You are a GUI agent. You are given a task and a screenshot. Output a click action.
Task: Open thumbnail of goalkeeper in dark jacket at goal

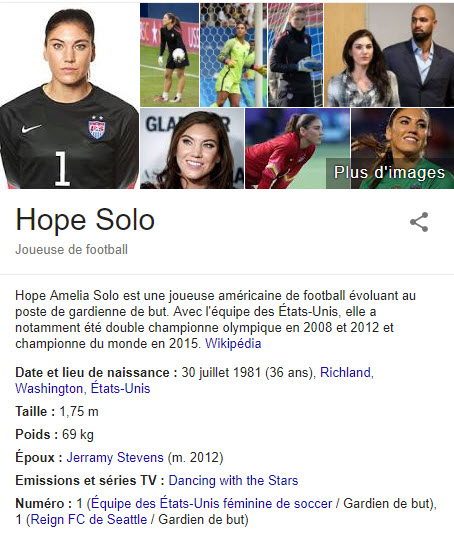[296, 55]
